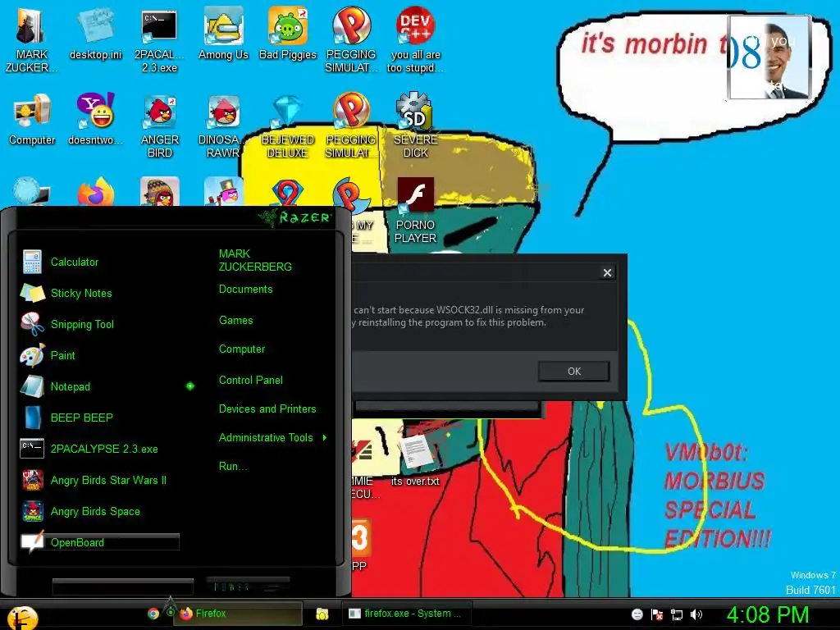The width and height of the screenshot is (840, 630).
Task: Click yellow folder icon in taskbar
Action: (322, 614)
